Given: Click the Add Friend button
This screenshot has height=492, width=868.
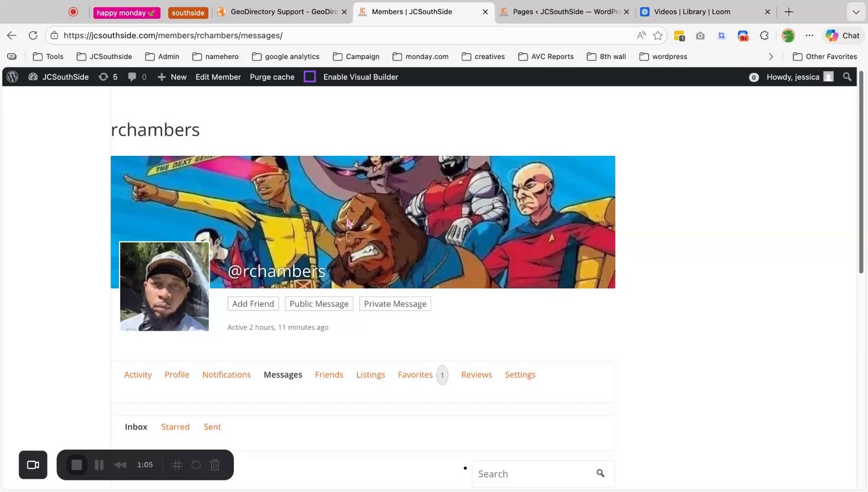Looking at the screenshot, I should pyautogui.click(x=253, y=304).
